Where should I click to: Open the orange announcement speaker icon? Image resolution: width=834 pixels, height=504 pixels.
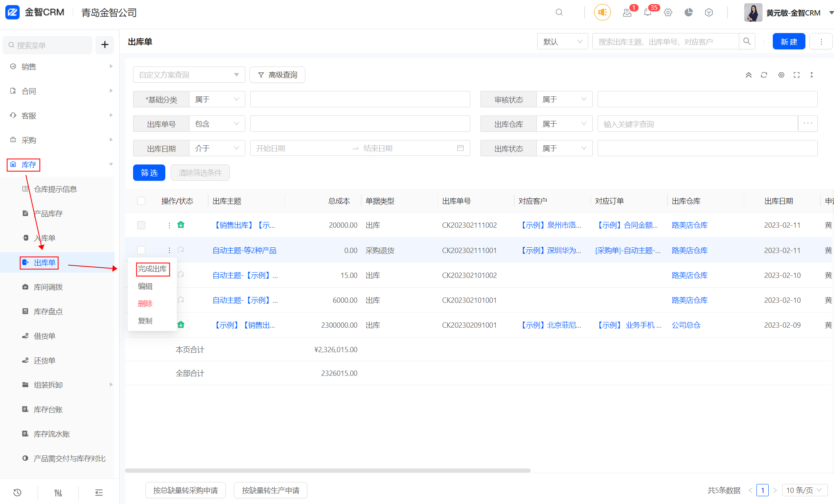(602, 12)
